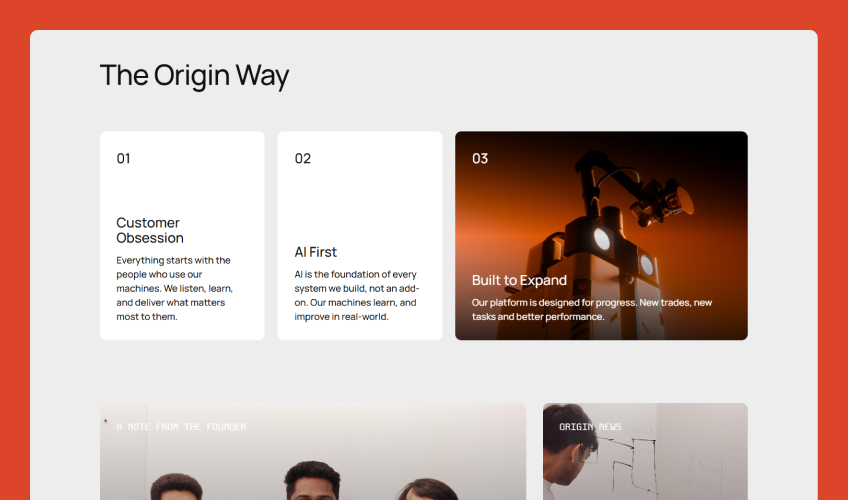Click the "Our platform is designed for progress" text

pos(592,309)
